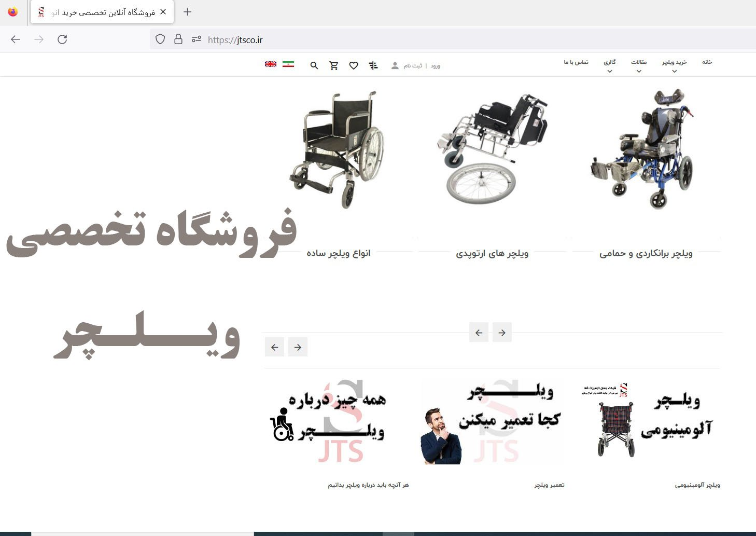Toggle the padlock site connection info
Screen dimensions: 756x536
tap(178, 39)
